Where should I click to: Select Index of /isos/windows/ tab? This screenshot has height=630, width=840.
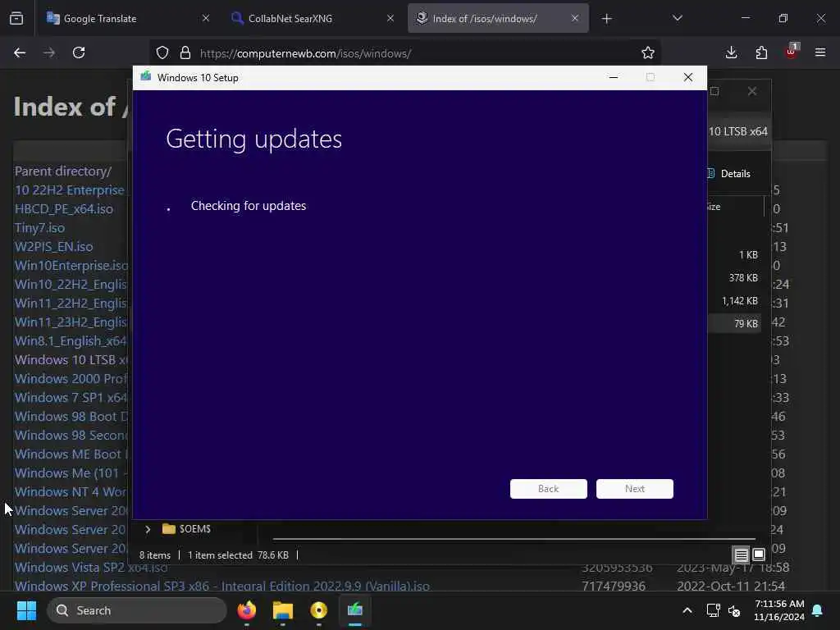point(498,19)
